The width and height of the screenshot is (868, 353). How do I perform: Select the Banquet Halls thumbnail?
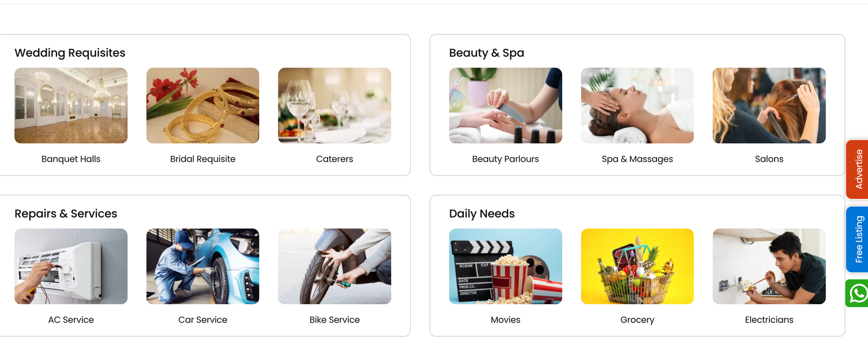coord(71,105)
